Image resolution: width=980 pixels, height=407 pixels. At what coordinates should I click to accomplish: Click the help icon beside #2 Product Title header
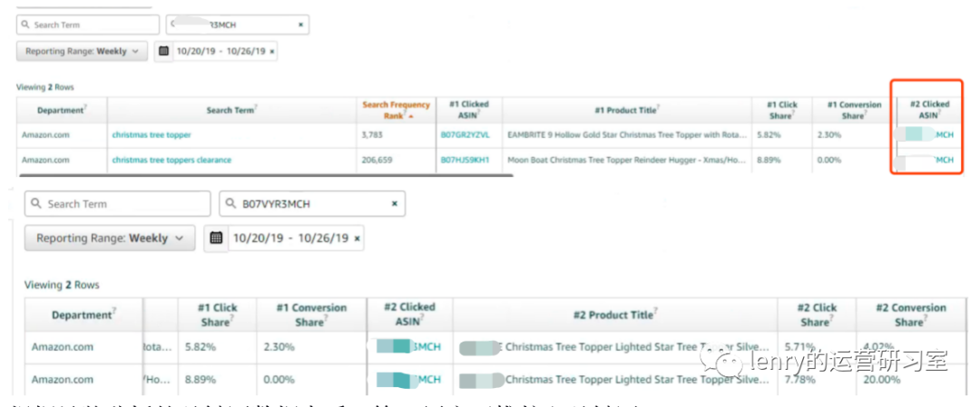[x=656, y=313]
